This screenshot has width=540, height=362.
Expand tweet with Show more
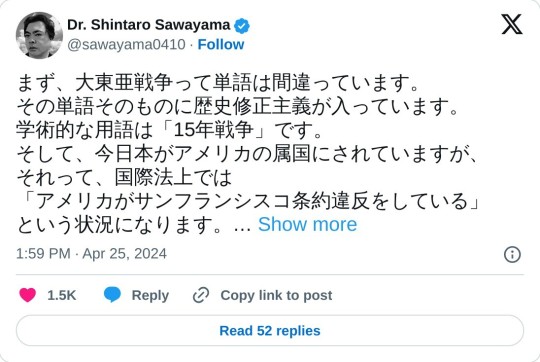[308, 225]
